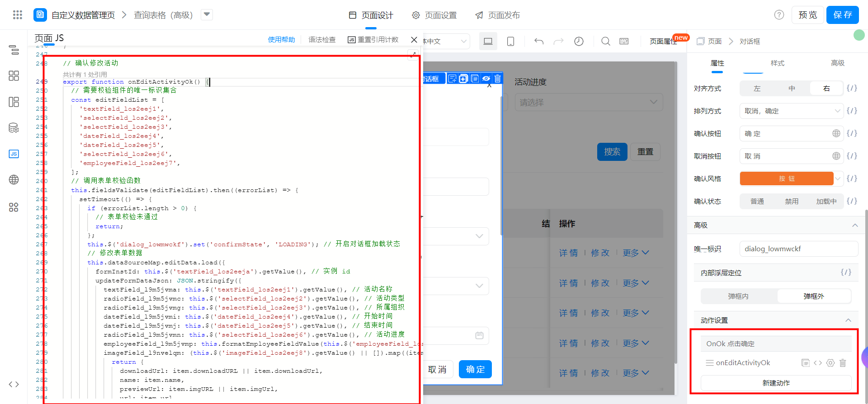
Task: Click the undo arrow in toolbar
Action: (x=539, y=42)
